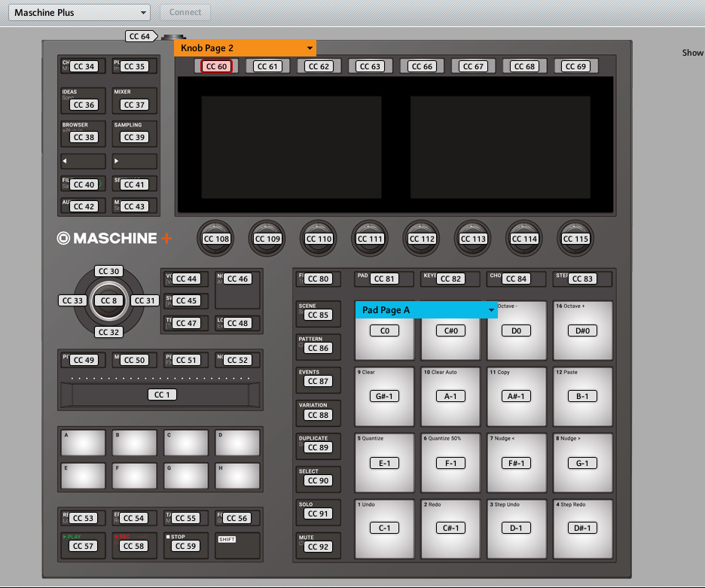This screenshot has width=705, height=588.
Task: Select group button E
Action: pyautogui.click(x=83, y=476)
